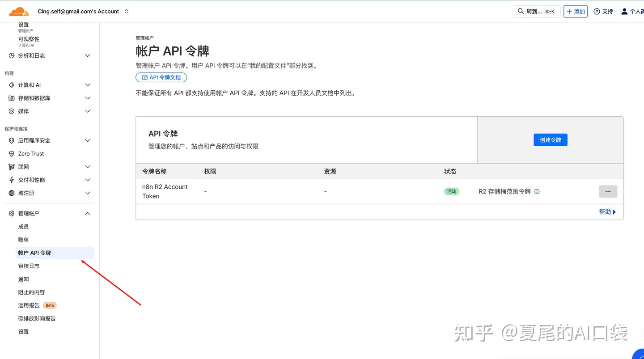Click the 个人简介 person icon
This screenshot has height=359, width=644.
624,11
